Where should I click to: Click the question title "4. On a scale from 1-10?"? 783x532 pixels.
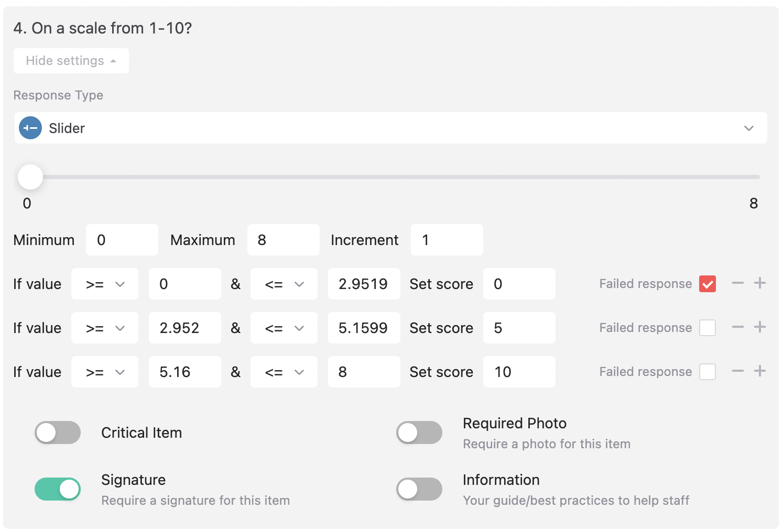click(103, 28)
